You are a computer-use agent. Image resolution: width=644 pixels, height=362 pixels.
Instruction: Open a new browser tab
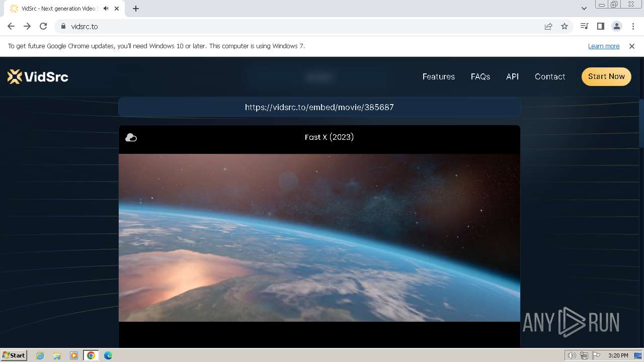point(136,9)
